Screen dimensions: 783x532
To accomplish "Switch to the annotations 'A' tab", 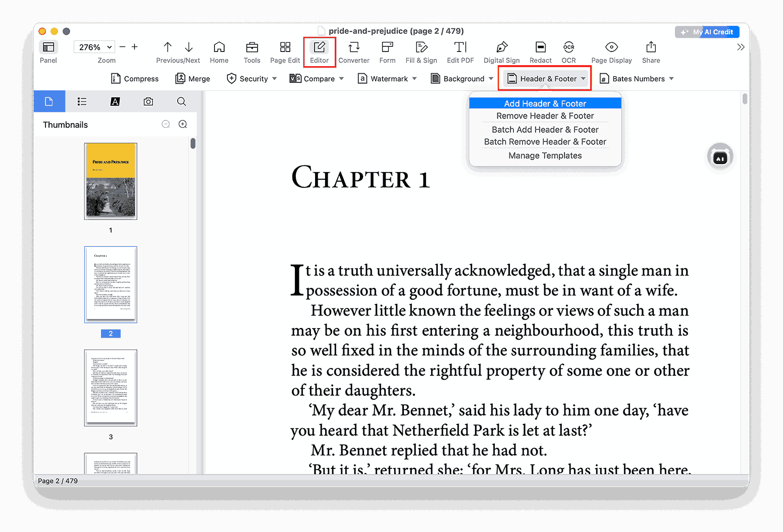I will click(115, 101).
